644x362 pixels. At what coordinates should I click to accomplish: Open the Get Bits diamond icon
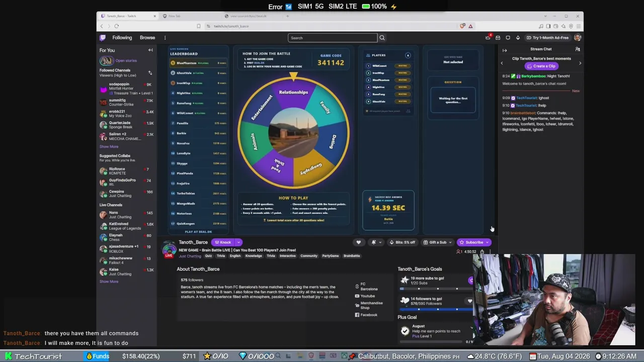tap(518, 38)
